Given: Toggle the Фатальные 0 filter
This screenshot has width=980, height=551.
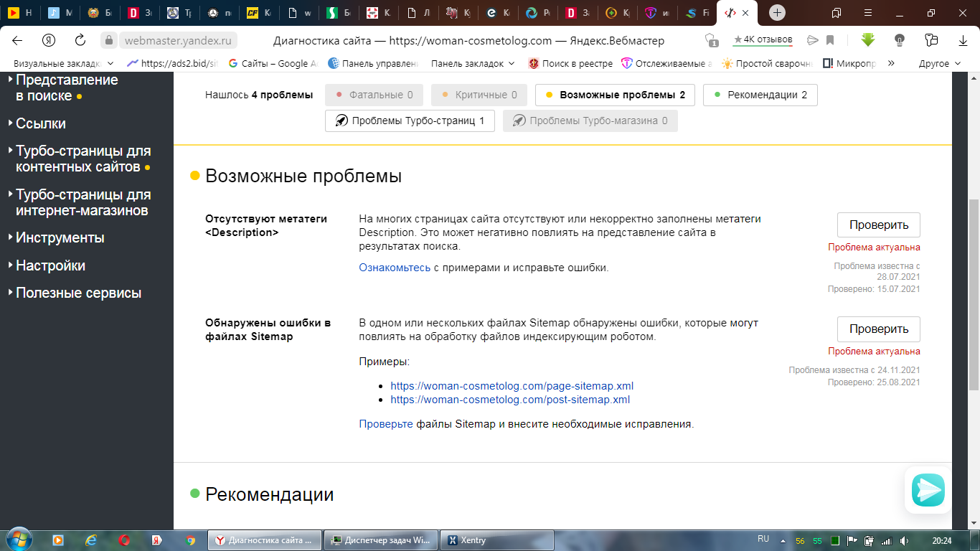Looking at the screenshot, I should 374,95.
